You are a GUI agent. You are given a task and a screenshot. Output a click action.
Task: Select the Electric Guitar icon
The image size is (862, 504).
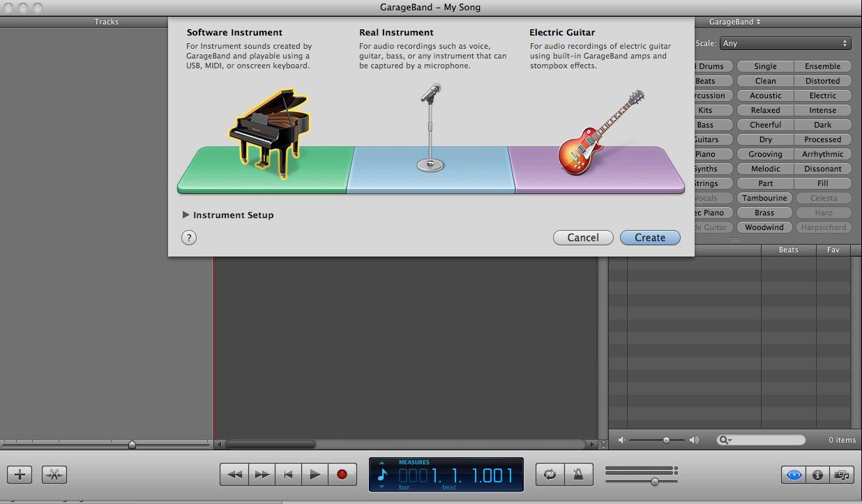coord(600,133)
